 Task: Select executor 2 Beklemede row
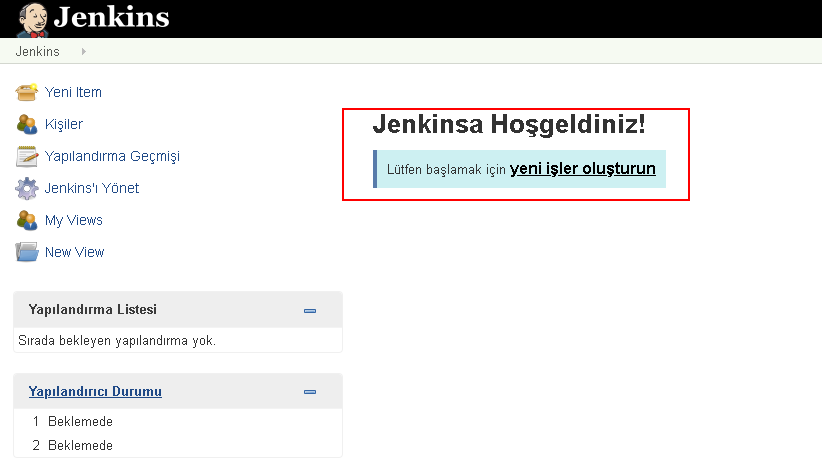(x=178, y=446)
